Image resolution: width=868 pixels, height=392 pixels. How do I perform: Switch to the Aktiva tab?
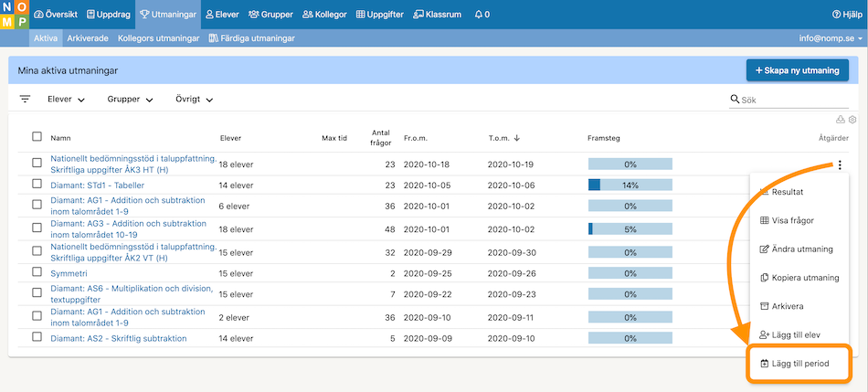[46, 38]
